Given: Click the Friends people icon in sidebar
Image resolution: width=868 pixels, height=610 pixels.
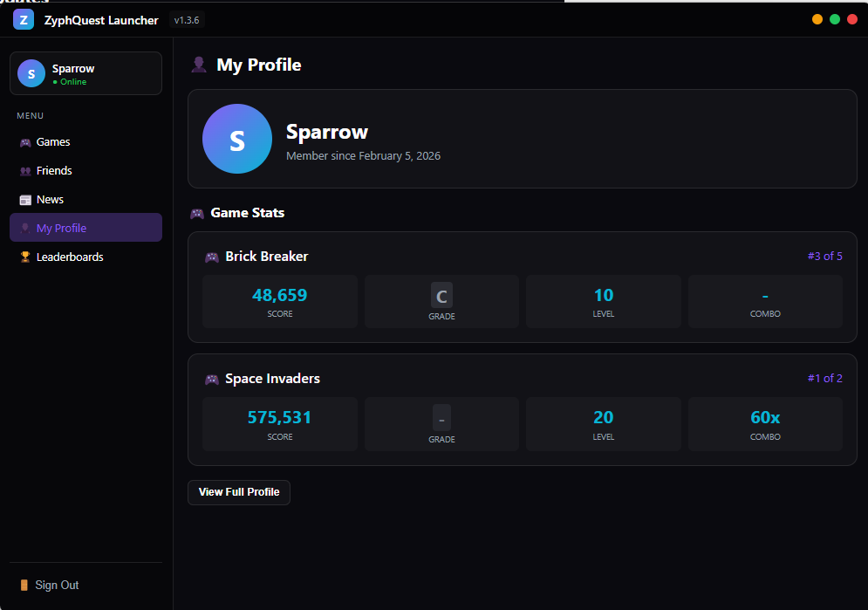Looking at the screenshot, I should pyautogui.click(x=25, y=171).
